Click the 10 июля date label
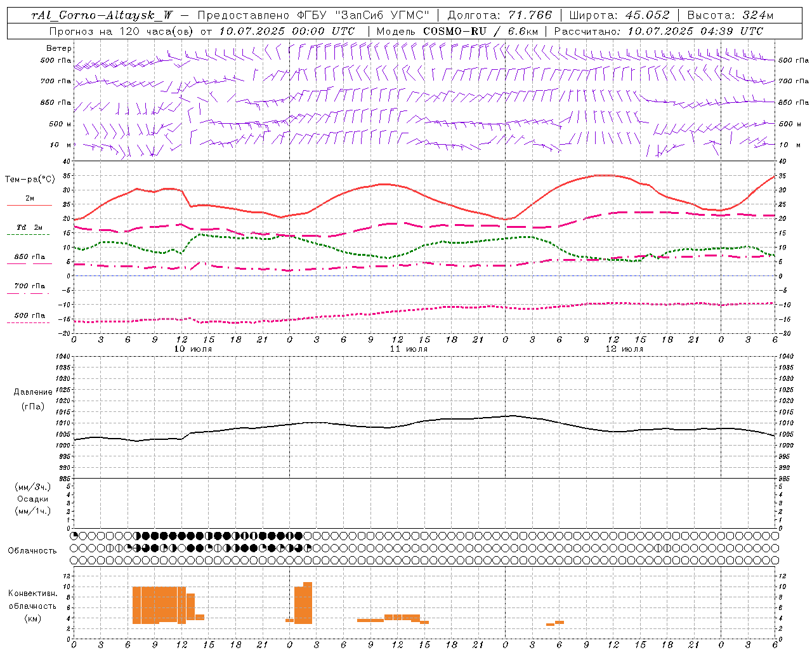Screen dimensions: 812x650 193,349
